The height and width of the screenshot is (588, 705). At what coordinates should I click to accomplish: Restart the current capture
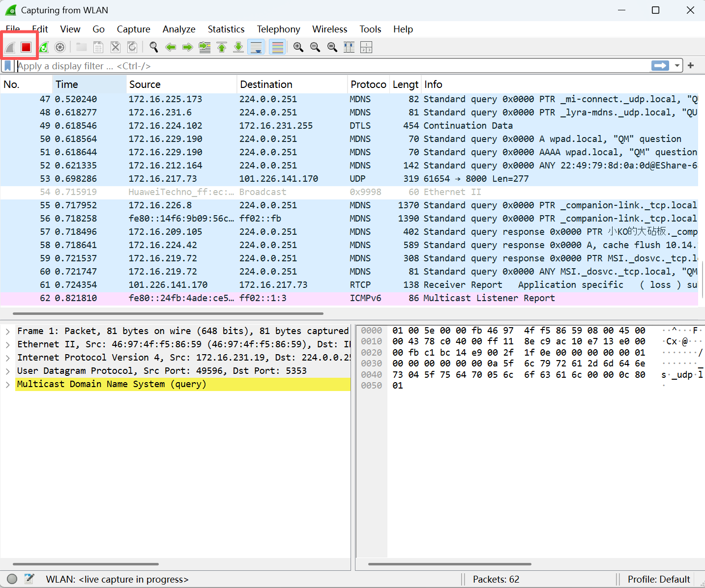click(44, 47)
